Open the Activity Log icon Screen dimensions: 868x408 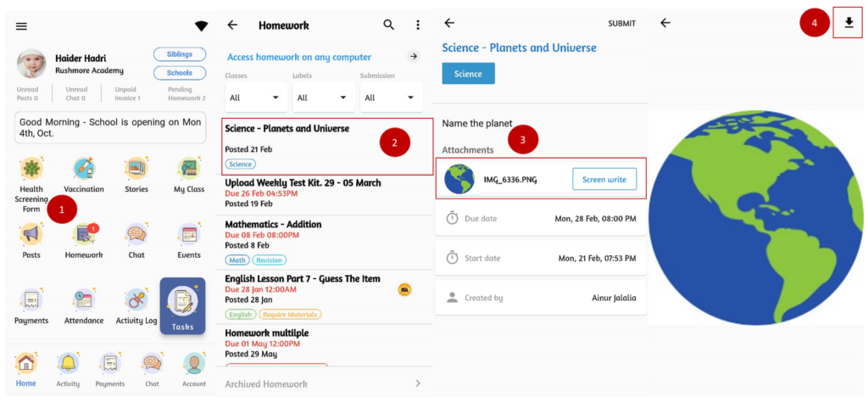136,301
